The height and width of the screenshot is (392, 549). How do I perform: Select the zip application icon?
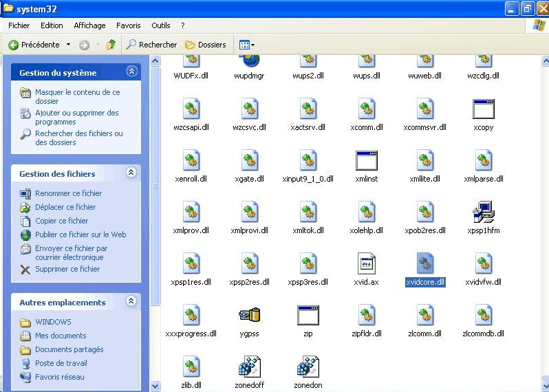[308, 315]
